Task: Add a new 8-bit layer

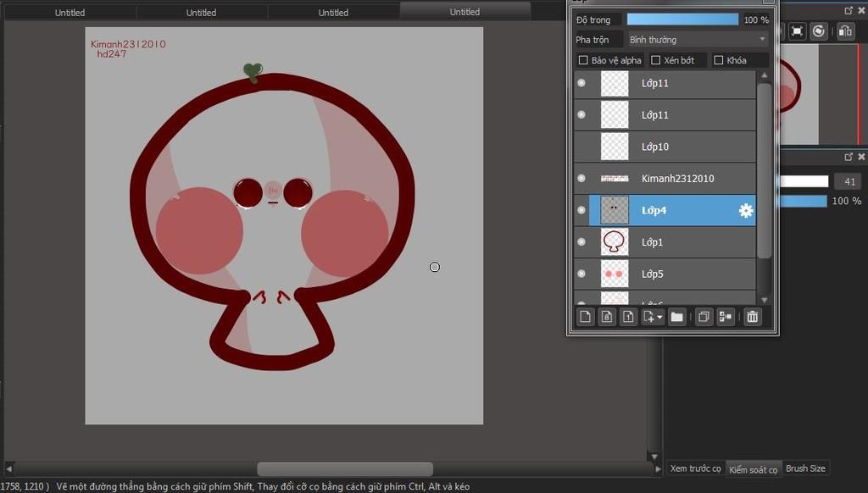Action: 607,317
